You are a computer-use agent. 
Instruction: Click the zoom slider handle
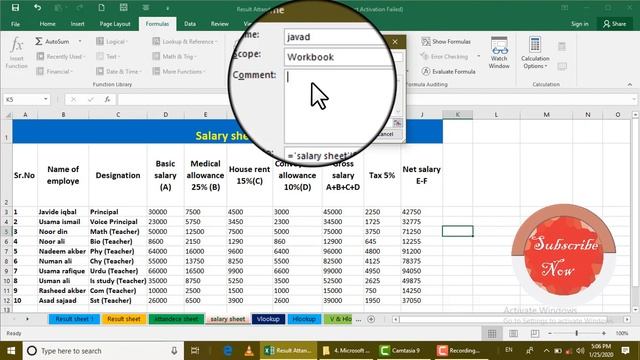(576, 333)
